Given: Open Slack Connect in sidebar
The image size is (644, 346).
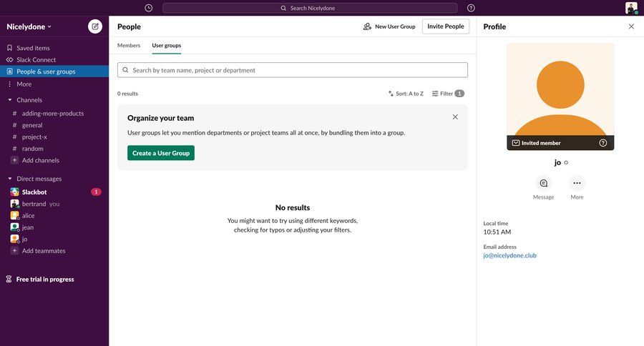Looking at the screenshot, I should click(x=54, y=60).
